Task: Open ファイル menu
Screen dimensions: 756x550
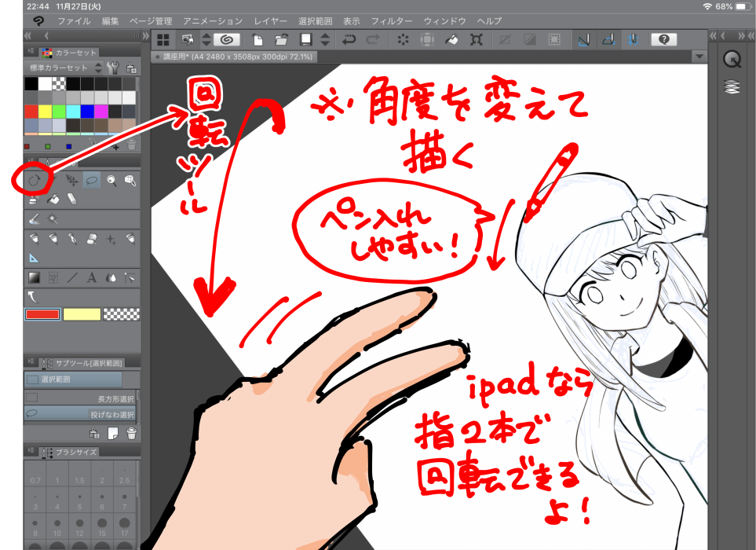Action: click(75, 20)
